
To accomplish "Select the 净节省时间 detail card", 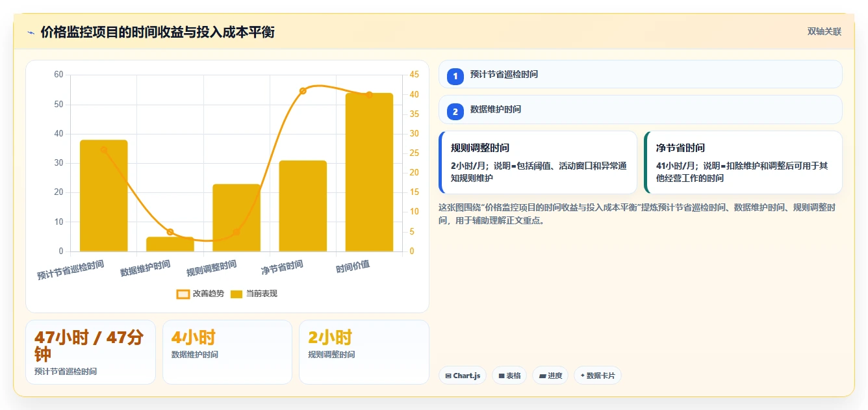I will click(x=743, y=162).
